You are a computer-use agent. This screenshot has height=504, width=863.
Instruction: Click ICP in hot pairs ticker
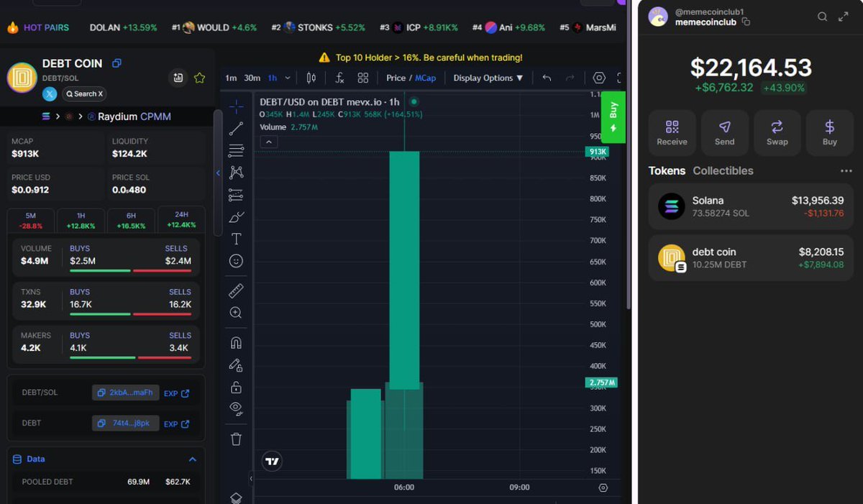(419, 27)
